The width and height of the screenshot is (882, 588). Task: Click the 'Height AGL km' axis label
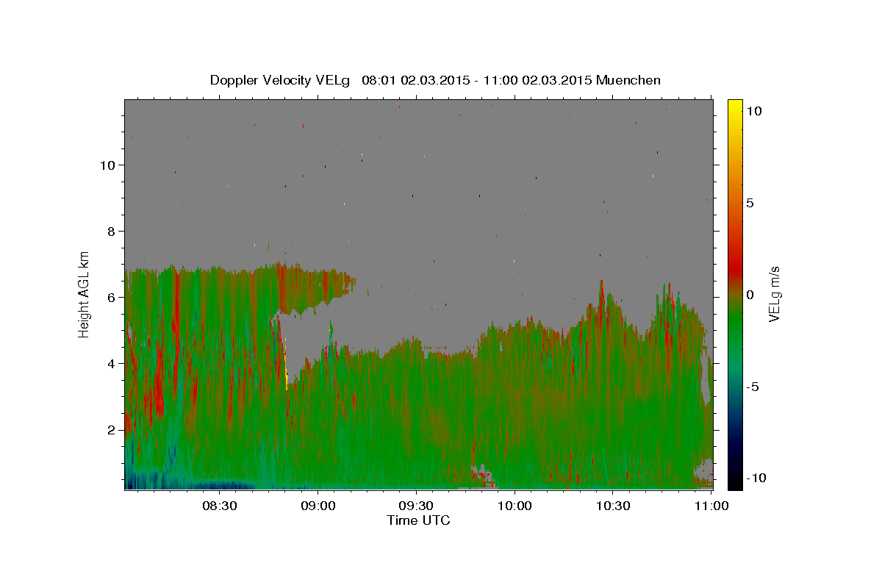(x=85, y=293)
